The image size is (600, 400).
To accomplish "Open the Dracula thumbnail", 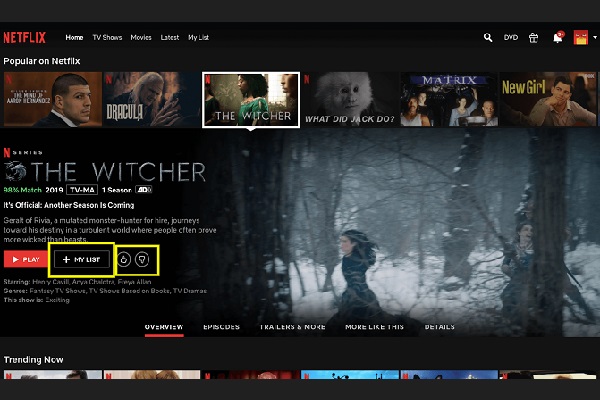I will (x=152, y=99).
